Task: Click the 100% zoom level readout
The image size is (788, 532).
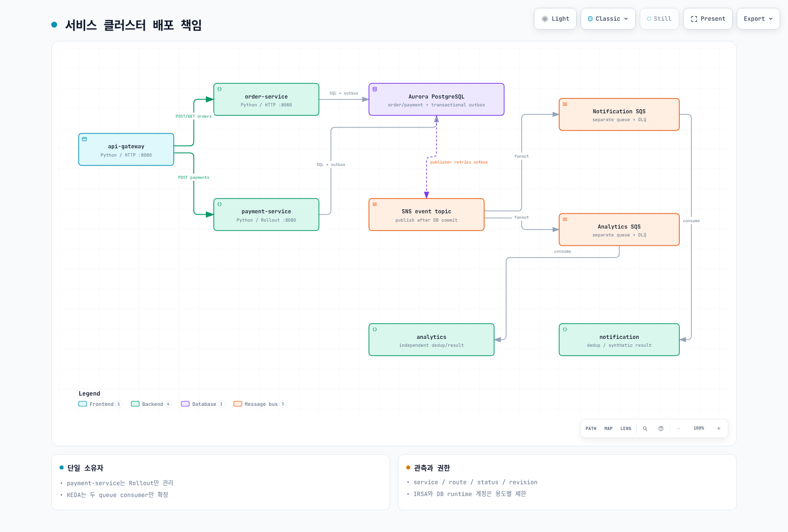Action: click(x=699, y=429)
